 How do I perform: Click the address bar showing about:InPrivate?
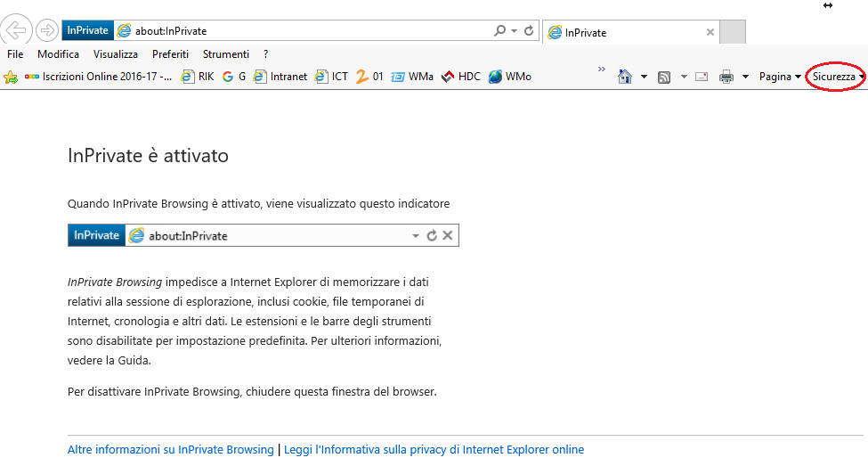[x=303, y=31]
